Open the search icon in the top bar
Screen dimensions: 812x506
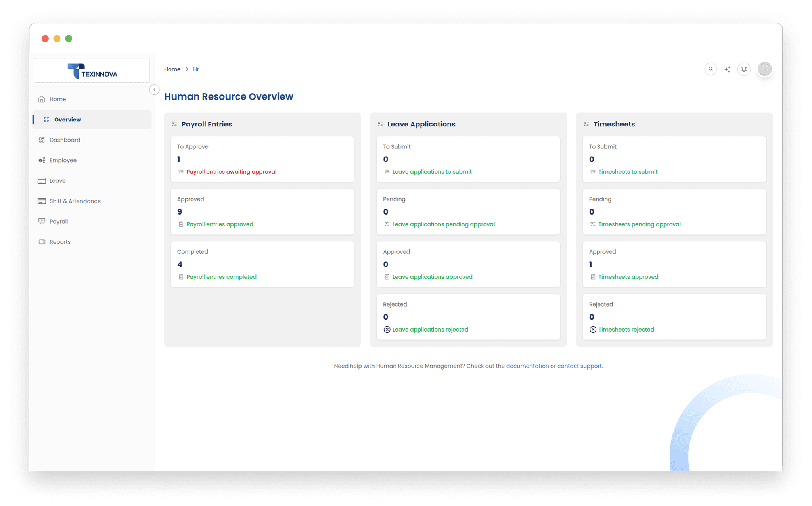[x=710, y=69]
